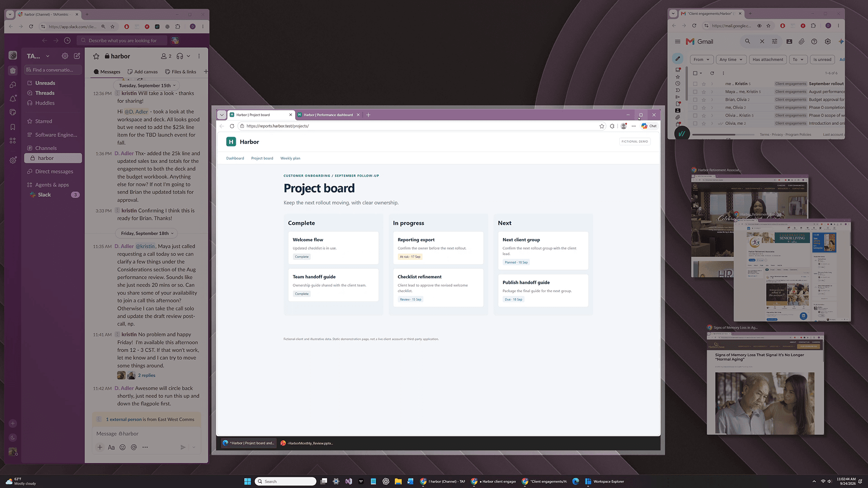Open the 'Add canvas' tab in harbor channel

(x=143, y=72)
